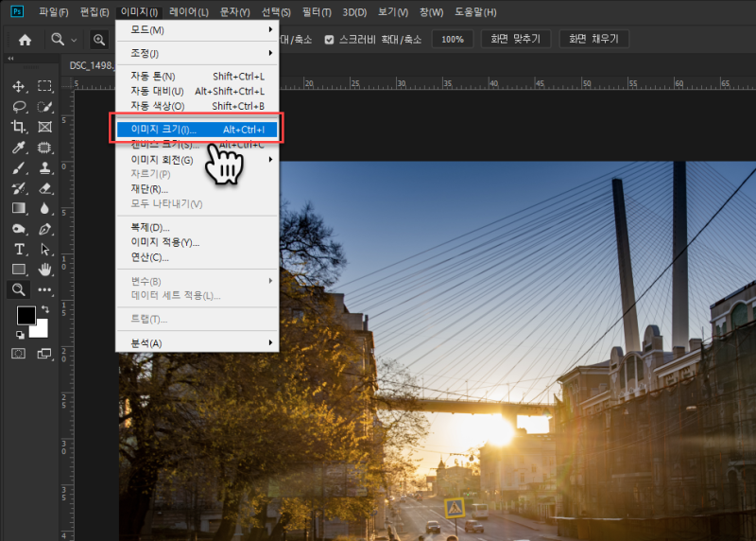The width and height of the screenshot is (756, 541).
Task: Select the History Brush tool
Action: pyautogui.click(x=18, y=188)
